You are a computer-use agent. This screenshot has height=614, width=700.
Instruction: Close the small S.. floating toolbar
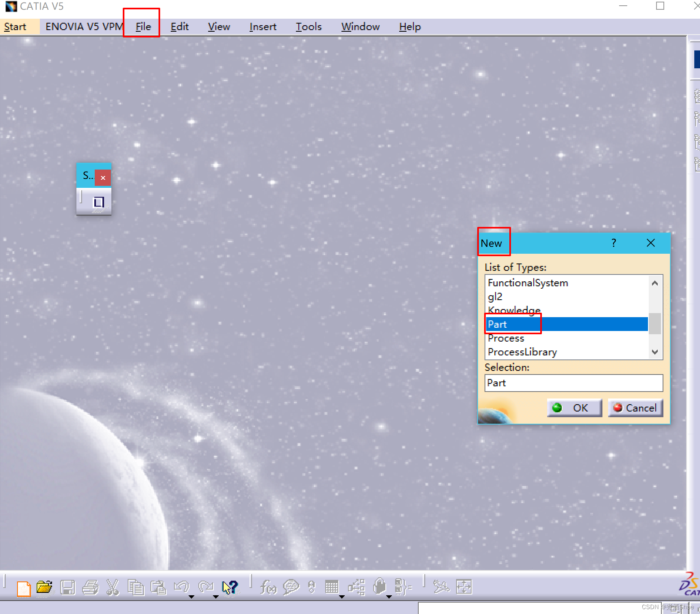point(103,178)
